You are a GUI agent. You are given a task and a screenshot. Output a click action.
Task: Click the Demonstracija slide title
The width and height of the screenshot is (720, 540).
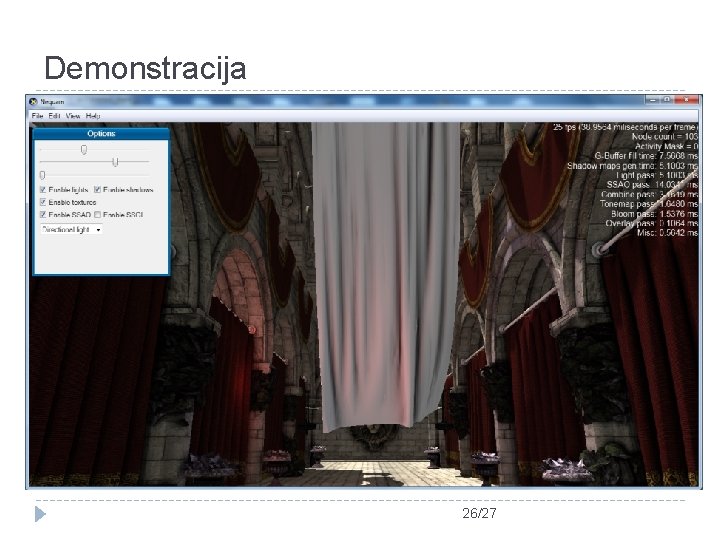tap(145, 68)
